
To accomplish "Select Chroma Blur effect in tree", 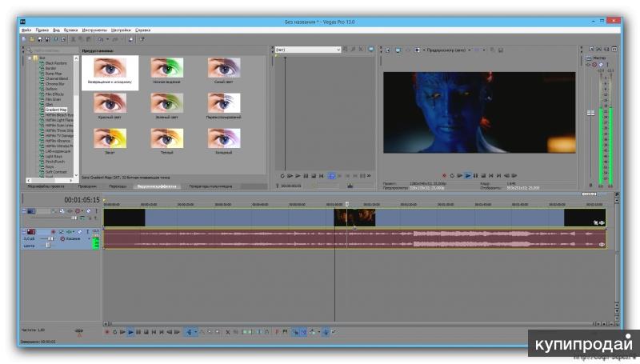I will coord(54,84).
